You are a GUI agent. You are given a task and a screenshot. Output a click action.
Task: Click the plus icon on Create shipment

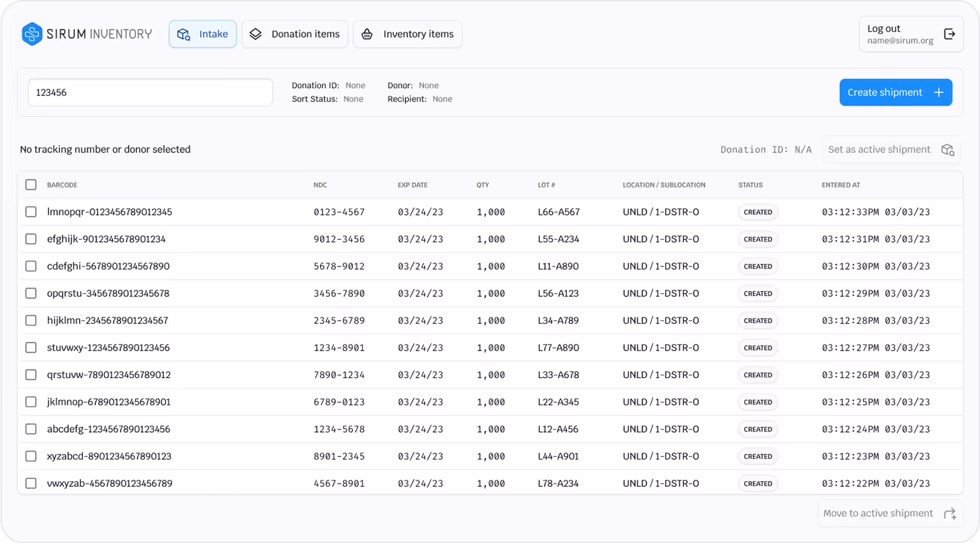(939, 92)
